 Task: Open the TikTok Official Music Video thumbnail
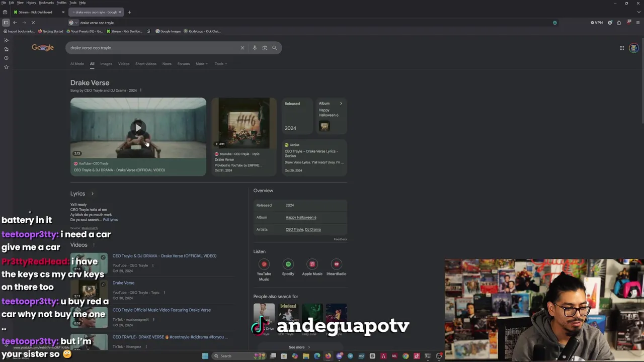coord(89,318)
